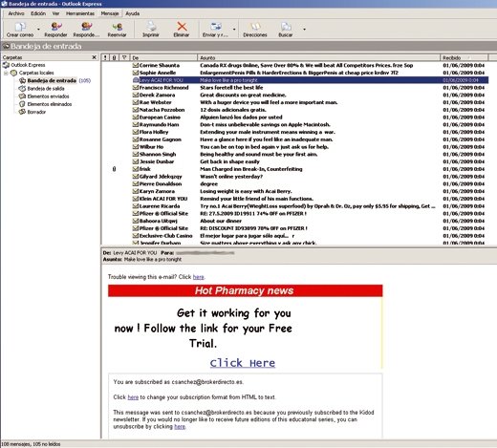Viewport: 497px width, 448px height.
Task: Select the message from Raymundo Ham
Action: click(294, 124)
